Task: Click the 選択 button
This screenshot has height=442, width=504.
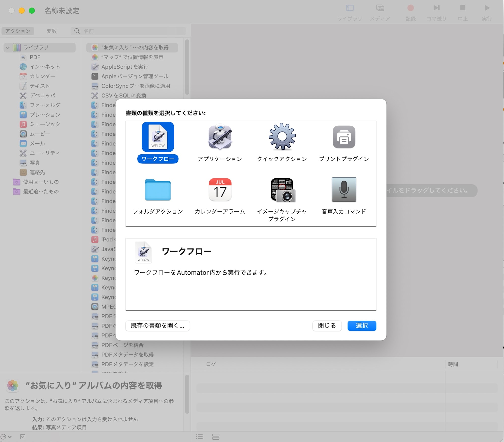Action: pyautogui.click(x=362, y=326)
